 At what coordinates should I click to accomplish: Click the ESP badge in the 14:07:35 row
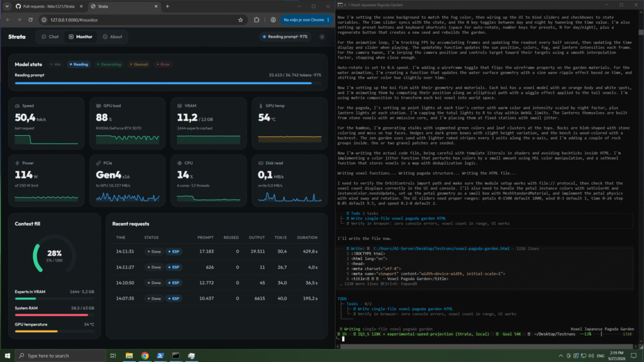click(174, 299)
